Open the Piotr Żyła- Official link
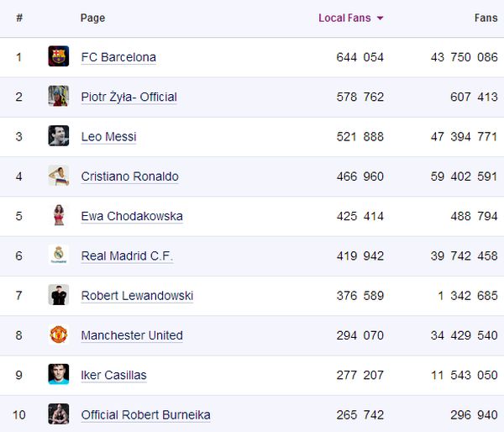The width and height of the screenshot is (504, 432). click(x=129, y=97)
